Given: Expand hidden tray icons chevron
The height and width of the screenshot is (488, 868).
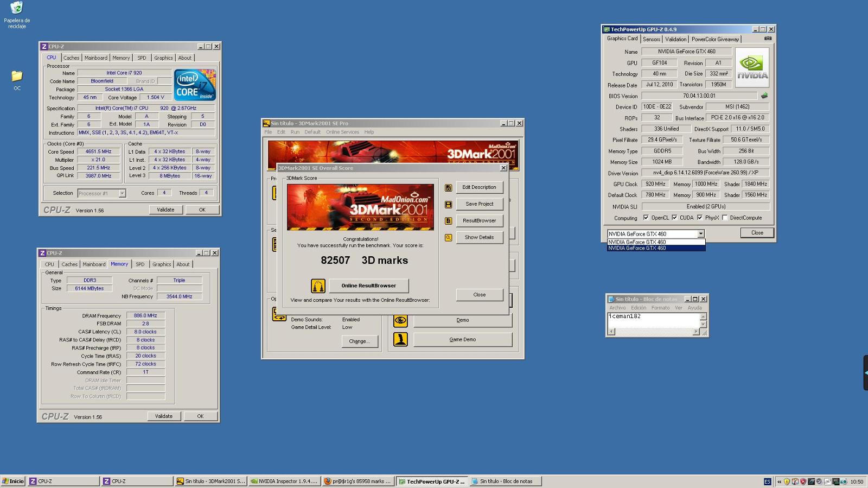Looking at the screenshot, I should point(779,481).
